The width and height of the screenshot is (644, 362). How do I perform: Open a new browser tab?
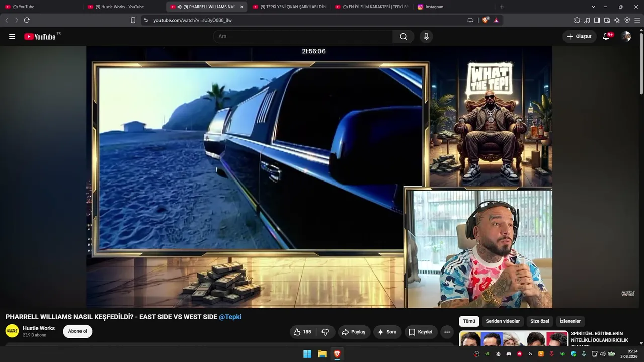(x=502, y=7)
